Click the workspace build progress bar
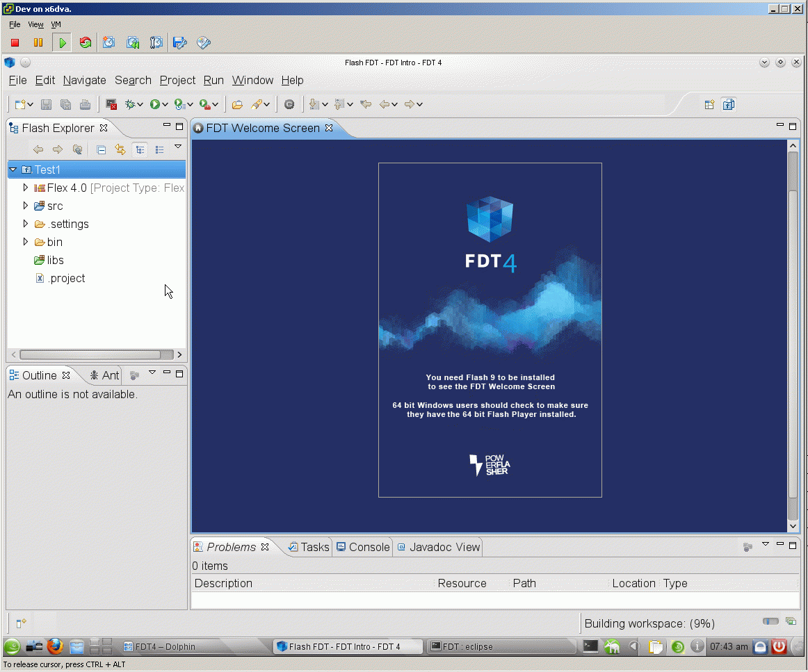The image size is (808, 672). tap(770, 621)
